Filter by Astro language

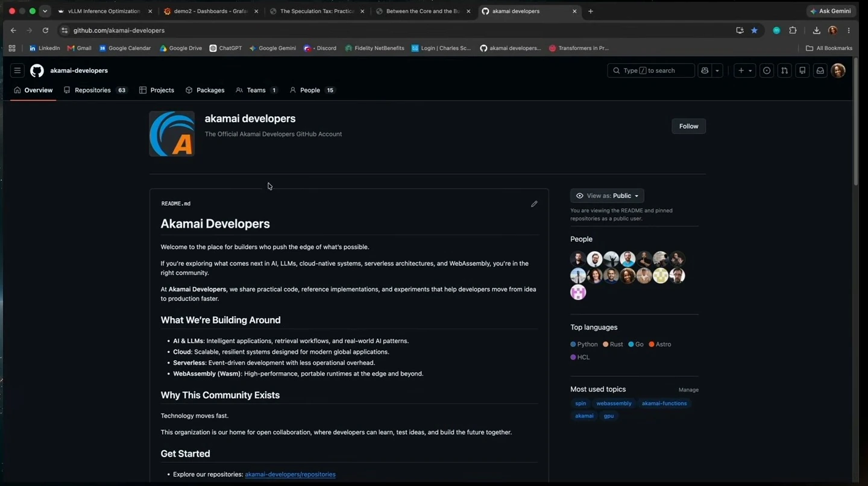[660, 344]
